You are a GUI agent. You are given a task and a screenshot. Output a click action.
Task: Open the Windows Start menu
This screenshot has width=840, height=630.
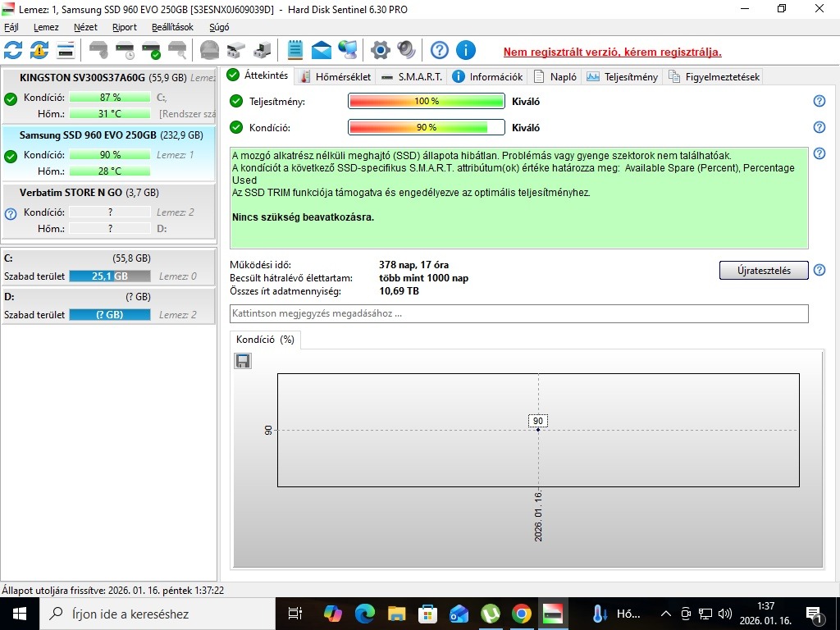click(20, 614)
